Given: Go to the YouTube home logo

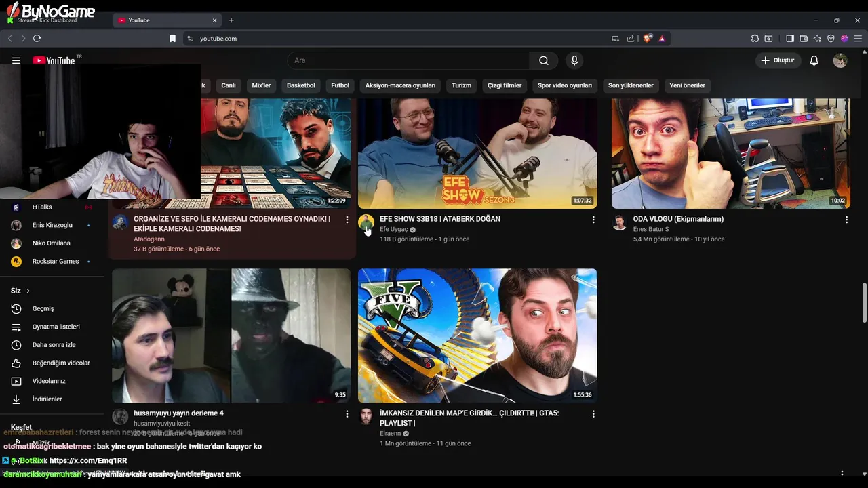Looking at the screenshot, I should (x=54, y=60).
